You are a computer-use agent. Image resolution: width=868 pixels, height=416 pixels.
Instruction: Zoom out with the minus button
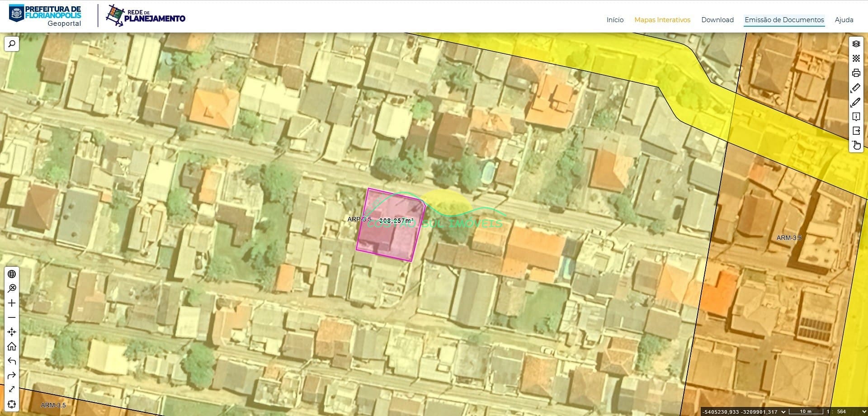[x=12, y=317]
